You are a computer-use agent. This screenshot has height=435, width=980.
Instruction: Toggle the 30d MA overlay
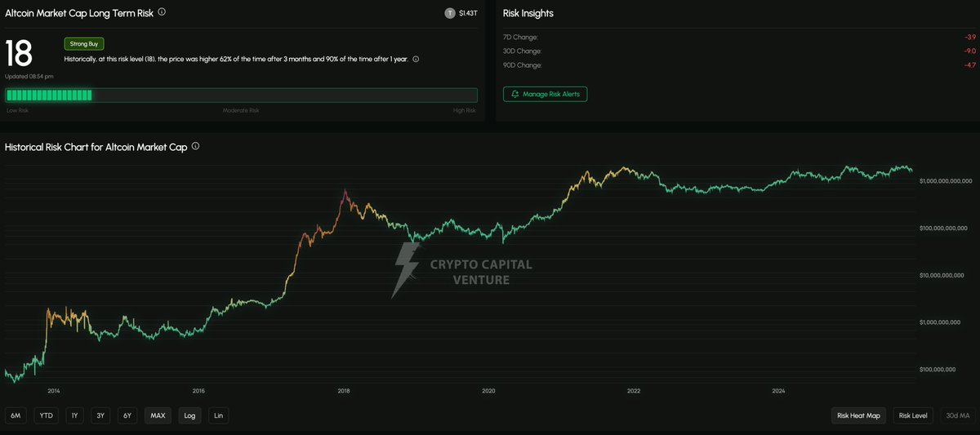click(x=956, y=415)
